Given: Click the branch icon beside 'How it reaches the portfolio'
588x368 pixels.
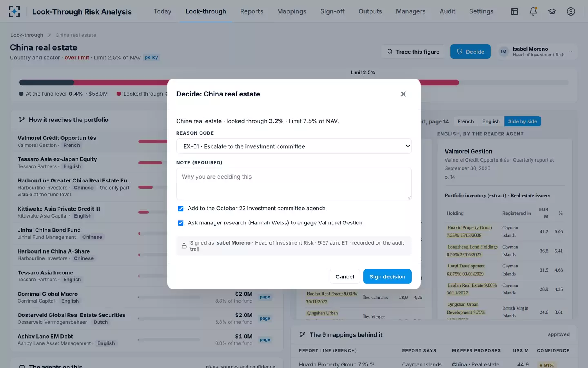Looking at the screenshot, I should 22,120.
